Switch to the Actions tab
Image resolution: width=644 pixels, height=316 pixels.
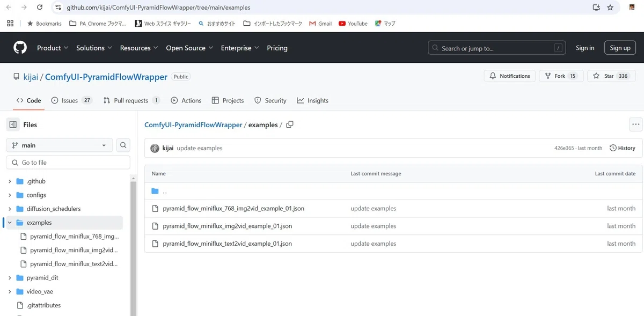coord(186,100)
